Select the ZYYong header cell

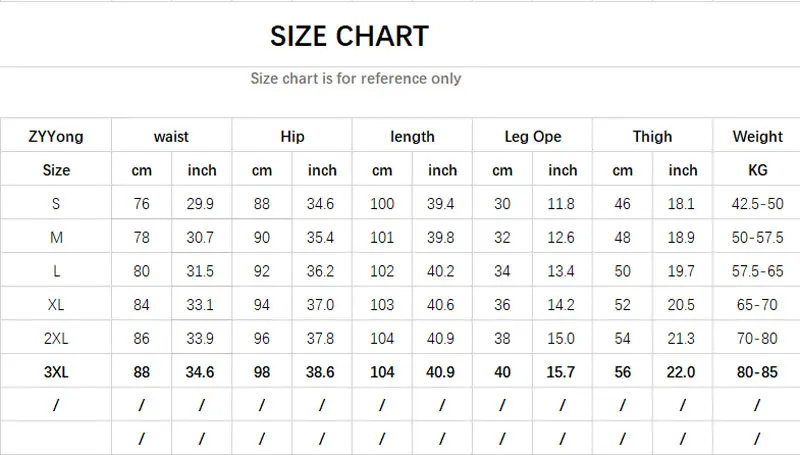click(x=56, y=137)
